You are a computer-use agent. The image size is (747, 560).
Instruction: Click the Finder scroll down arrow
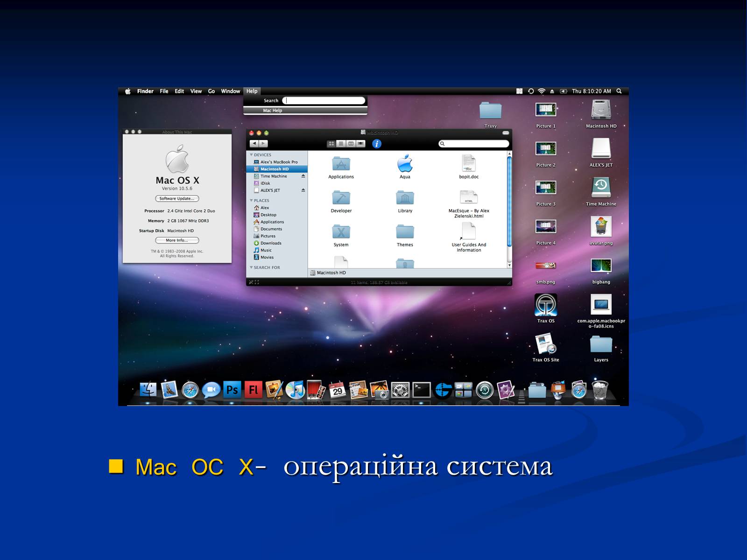click(x=509, y=265)
